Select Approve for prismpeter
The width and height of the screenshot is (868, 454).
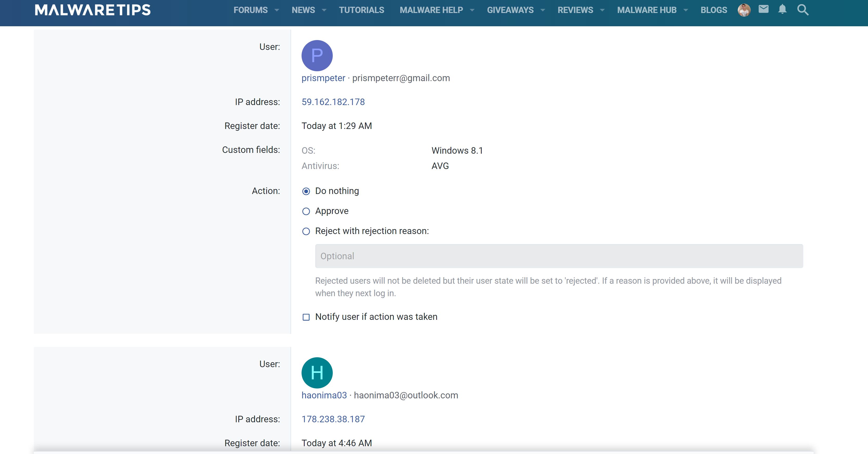click(306, 211)
